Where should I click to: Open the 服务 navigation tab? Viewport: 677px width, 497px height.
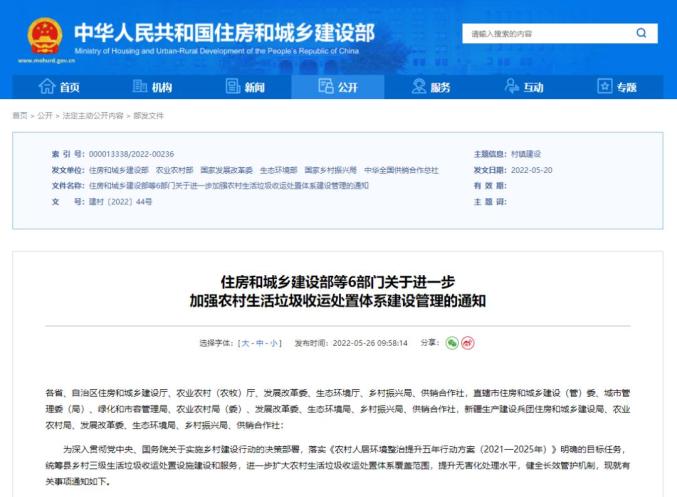431,87
